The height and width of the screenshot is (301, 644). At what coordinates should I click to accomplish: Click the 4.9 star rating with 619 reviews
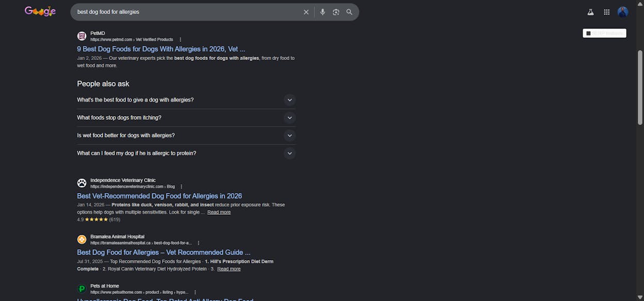[x=99, y=219]
